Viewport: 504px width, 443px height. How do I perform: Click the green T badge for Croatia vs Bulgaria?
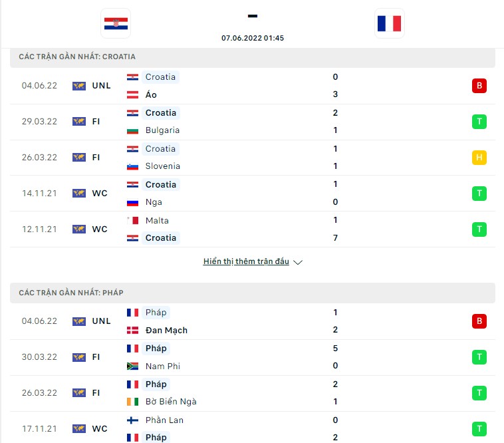(479, 122)
